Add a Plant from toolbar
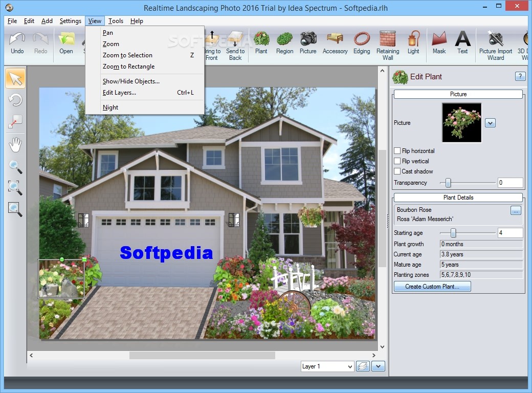The width and height of the screenshot is (532, 393). 261,43
